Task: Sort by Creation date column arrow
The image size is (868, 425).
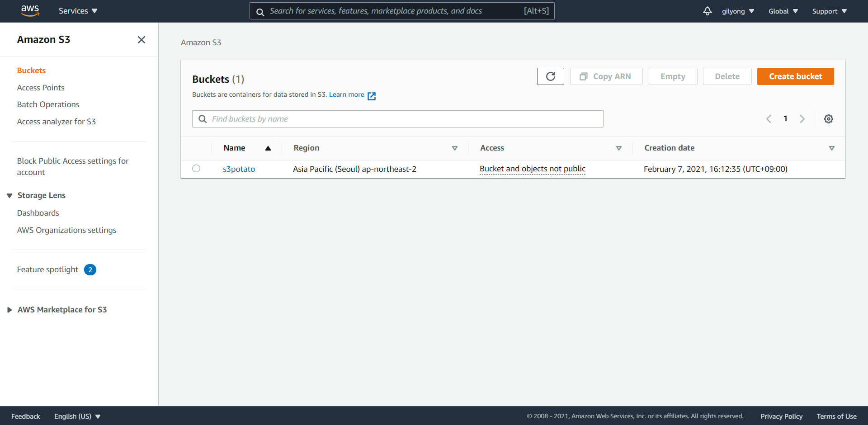Action: point(832,148)
